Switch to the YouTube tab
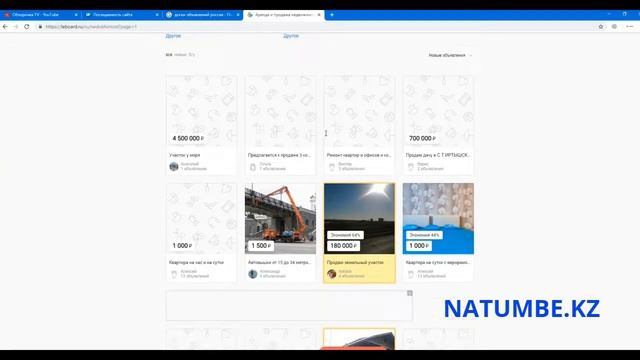The image size is (640, 360). 40,15
